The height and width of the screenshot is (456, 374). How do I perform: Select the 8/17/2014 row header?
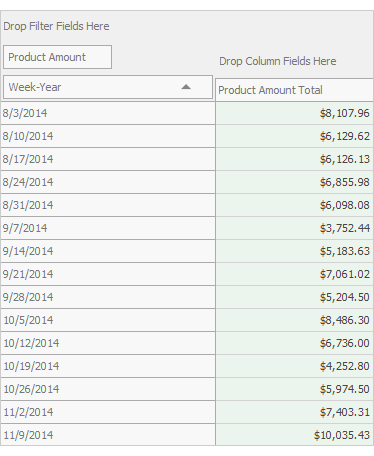108,159
